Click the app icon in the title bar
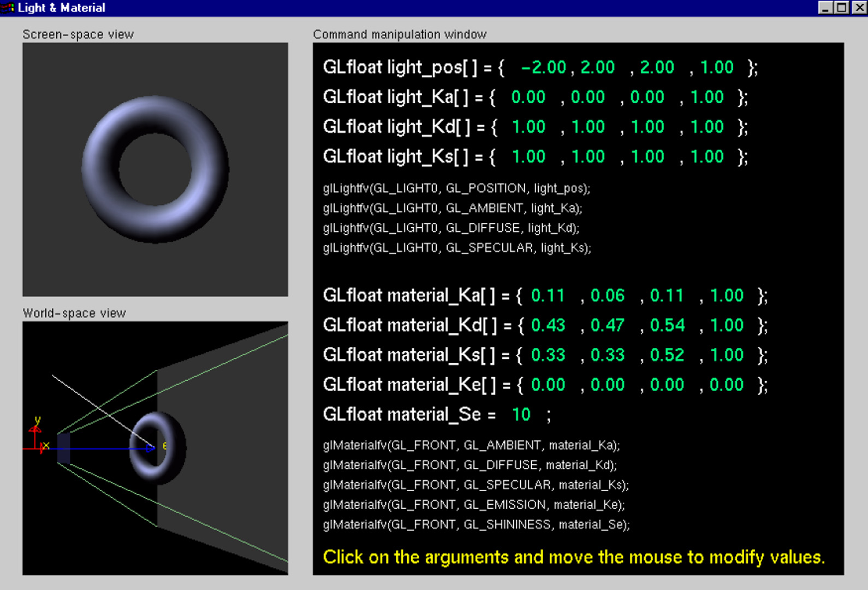868x590 pixels. click(8, 8)
